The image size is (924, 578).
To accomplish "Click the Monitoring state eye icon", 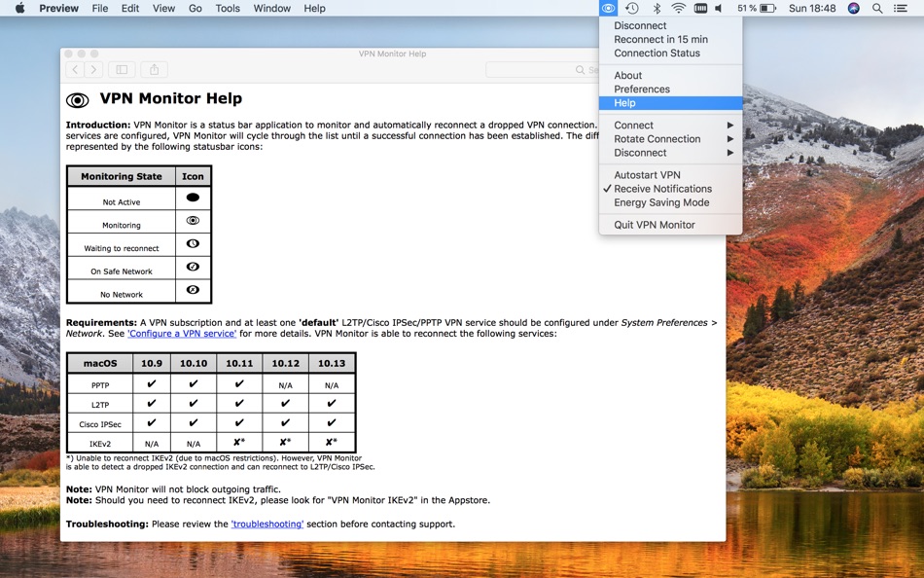I will (x=193, y=221).
